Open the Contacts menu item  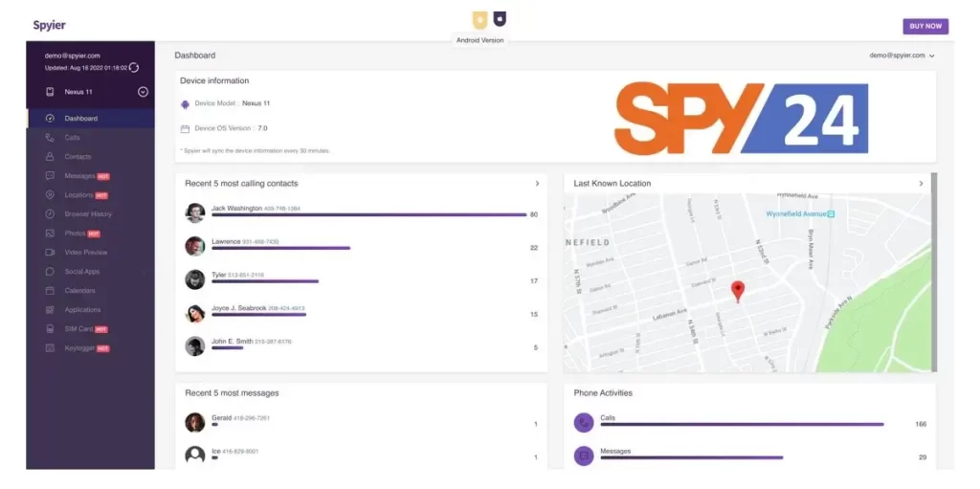pos(91,157)
